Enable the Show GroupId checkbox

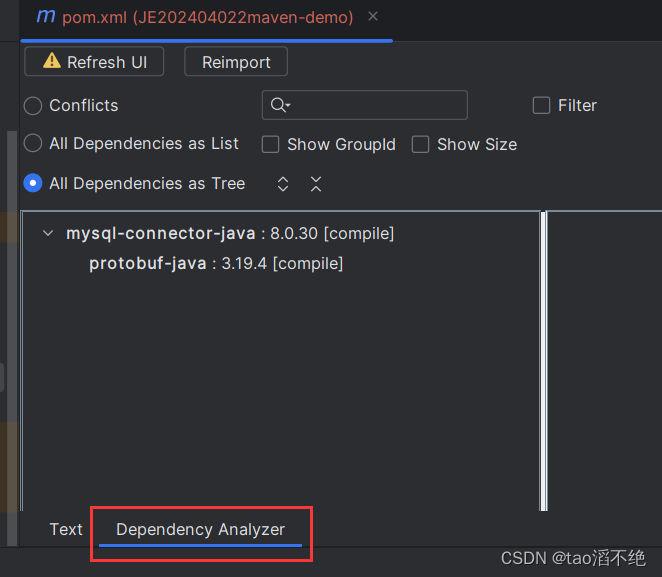click(270, 144)
